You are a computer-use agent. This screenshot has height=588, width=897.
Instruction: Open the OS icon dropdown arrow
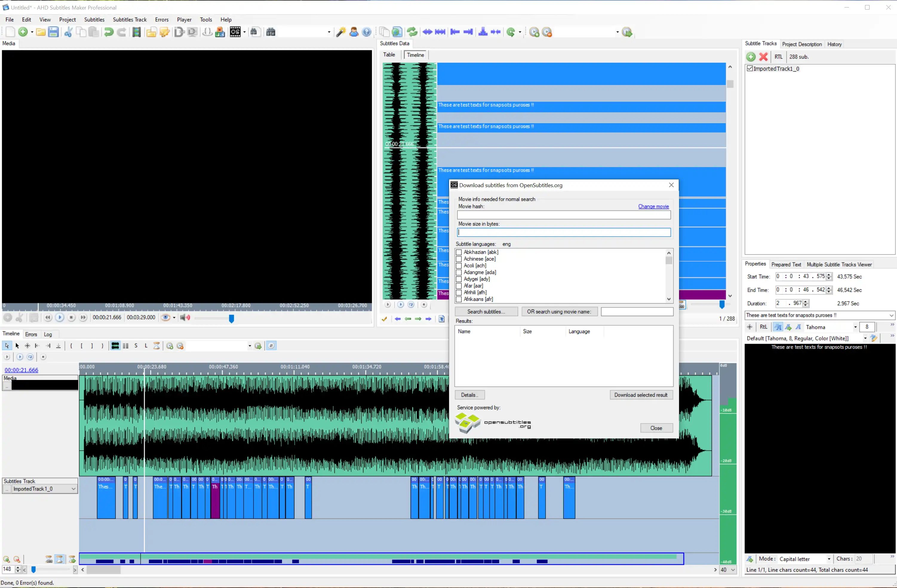(x=244, y=32)
